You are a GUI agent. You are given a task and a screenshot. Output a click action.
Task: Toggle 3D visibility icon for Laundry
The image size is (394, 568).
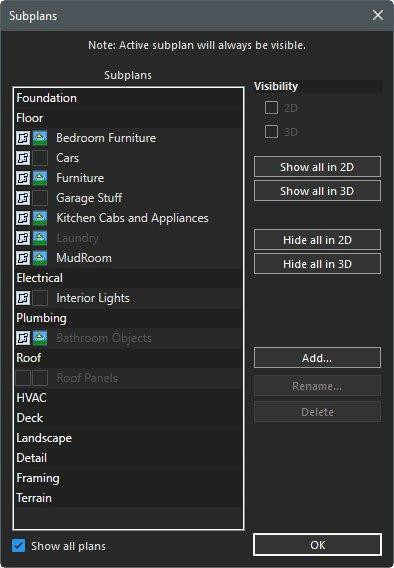40,238
